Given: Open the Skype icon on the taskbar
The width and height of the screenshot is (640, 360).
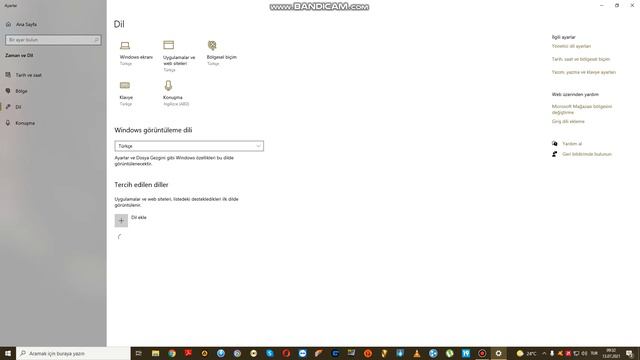Looking at the screenshot, I should pos(270,353).
